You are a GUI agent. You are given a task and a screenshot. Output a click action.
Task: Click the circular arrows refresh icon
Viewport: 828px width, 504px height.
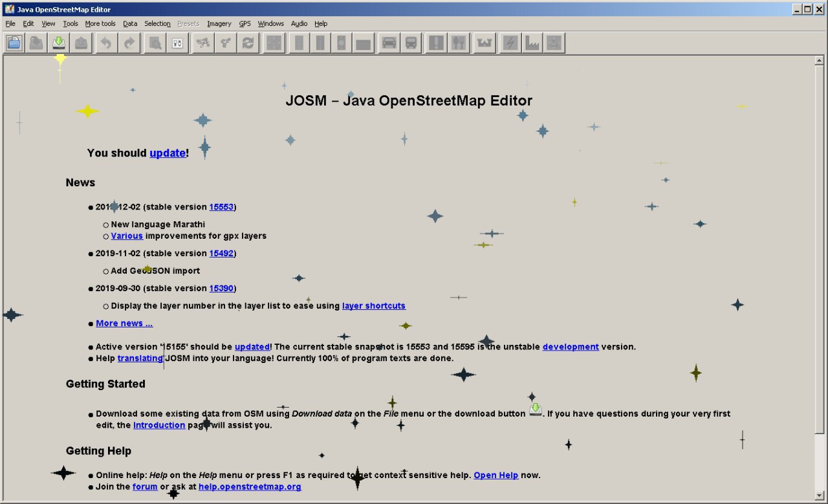coord(248,43)
